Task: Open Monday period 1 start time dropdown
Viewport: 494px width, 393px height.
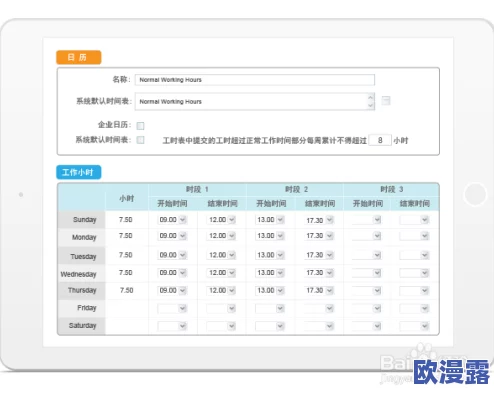Action: pyautogui.click(x=172, y=236)
